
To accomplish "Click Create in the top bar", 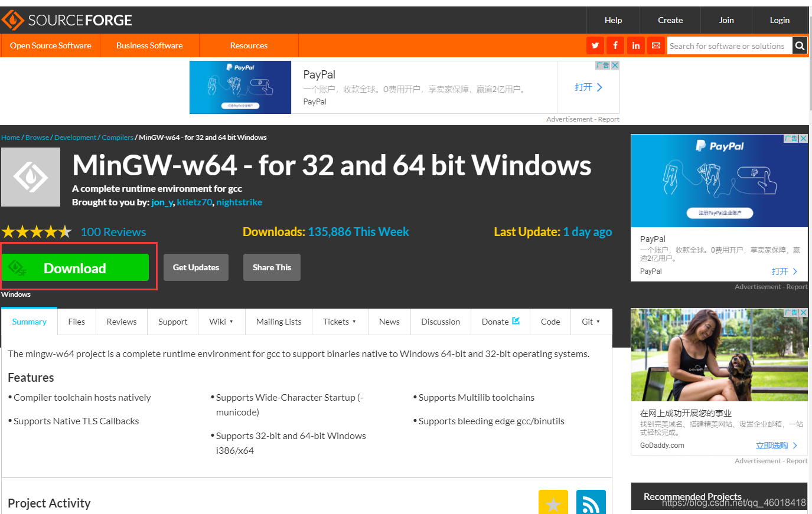I will [670, 20].
